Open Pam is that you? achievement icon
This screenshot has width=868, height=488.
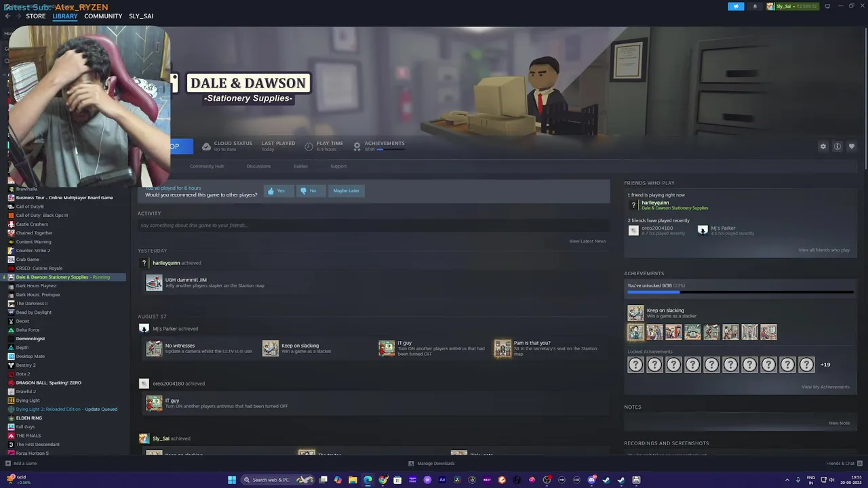[502, 348]
